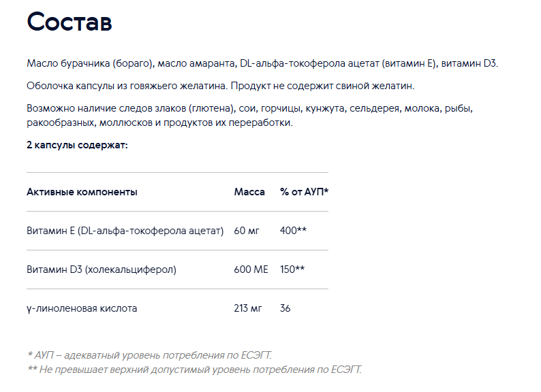
Task: Click the 60 мг mass value
Action: [247, 231]
